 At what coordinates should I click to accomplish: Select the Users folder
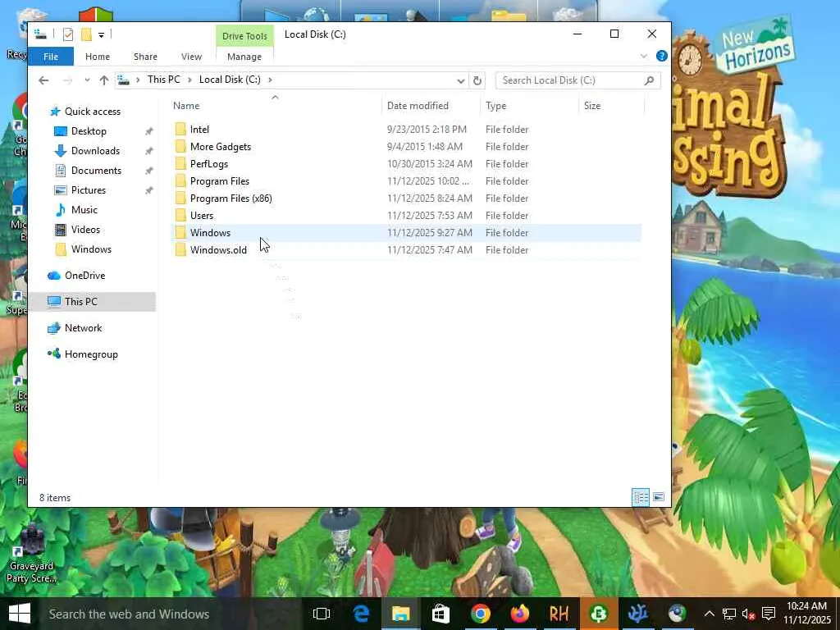(x=406, y=215)
